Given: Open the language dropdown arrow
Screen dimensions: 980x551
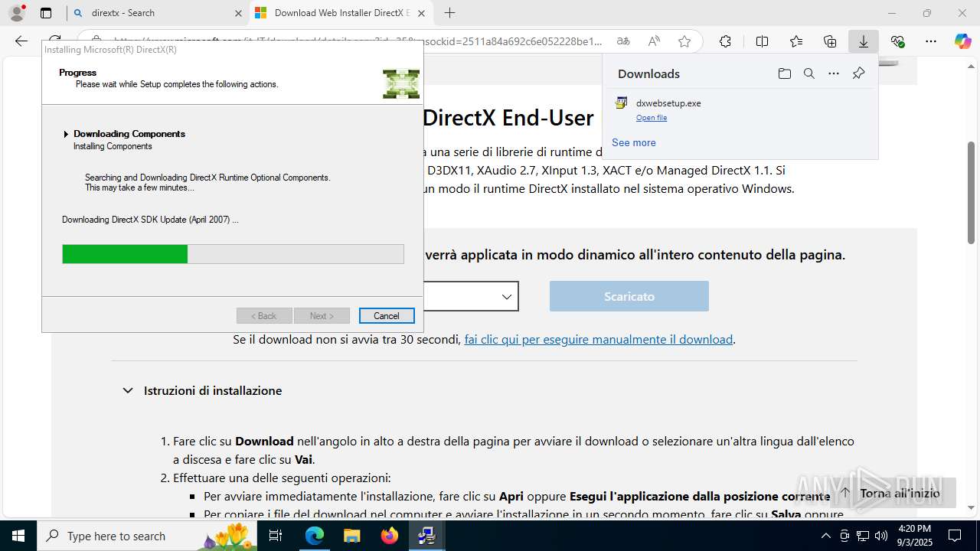Looking at the screenshot, I should click(x=507, y=296).
